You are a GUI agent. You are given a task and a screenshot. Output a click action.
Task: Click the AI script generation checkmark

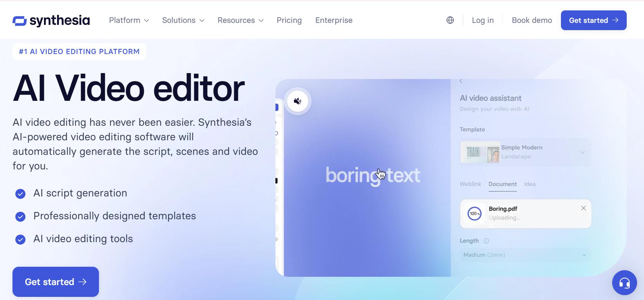click(20, 194)
